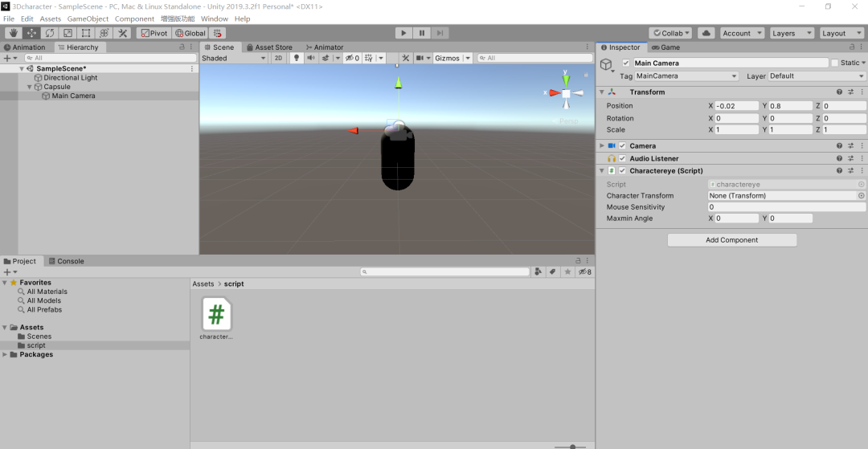Open the Window menu
Image resolution: width=868 pixels, height=449 pixels.
(215, 18)
